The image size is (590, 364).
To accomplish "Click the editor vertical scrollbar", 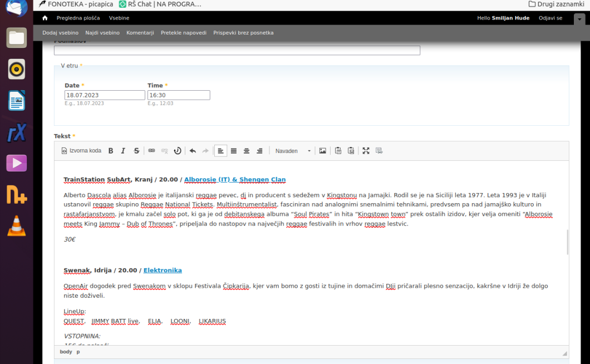I will 567,242.
